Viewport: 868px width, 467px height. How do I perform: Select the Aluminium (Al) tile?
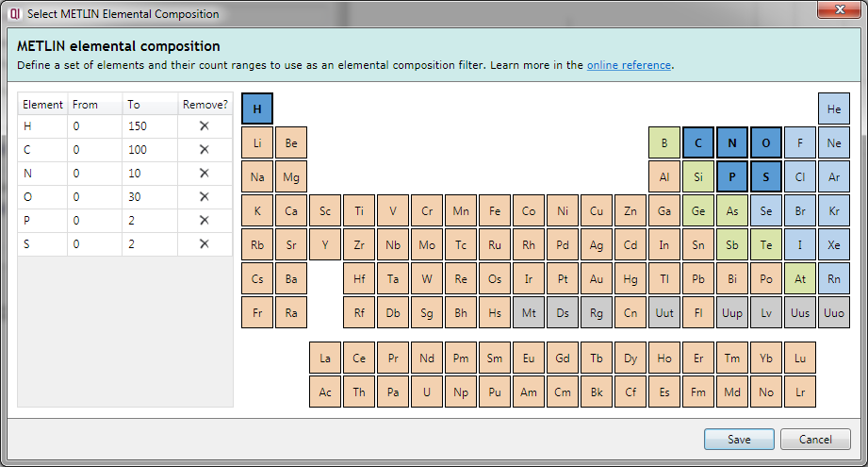click(664, 176)
